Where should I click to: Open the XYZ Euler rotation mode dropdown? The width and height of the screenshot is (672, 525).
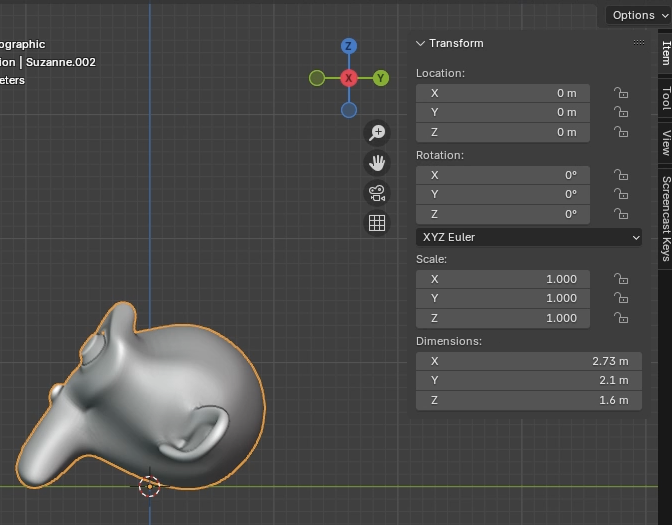[x=528, y=237]
